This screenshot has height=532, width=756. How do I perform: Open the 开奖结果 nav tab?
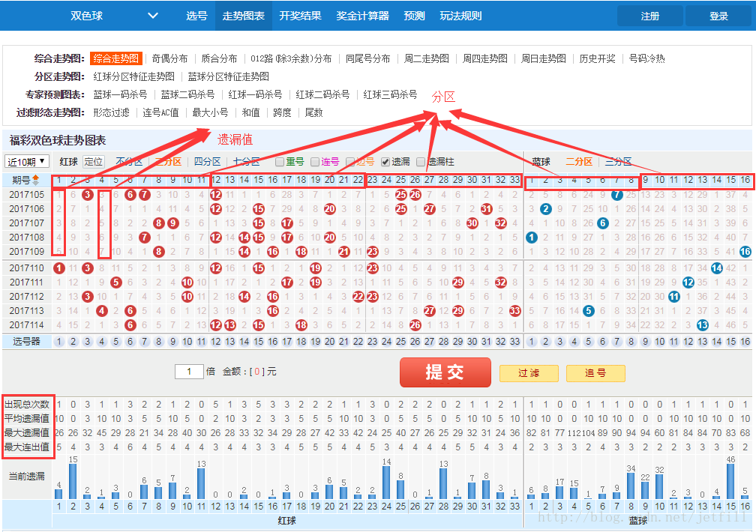(x=300, y=16)
